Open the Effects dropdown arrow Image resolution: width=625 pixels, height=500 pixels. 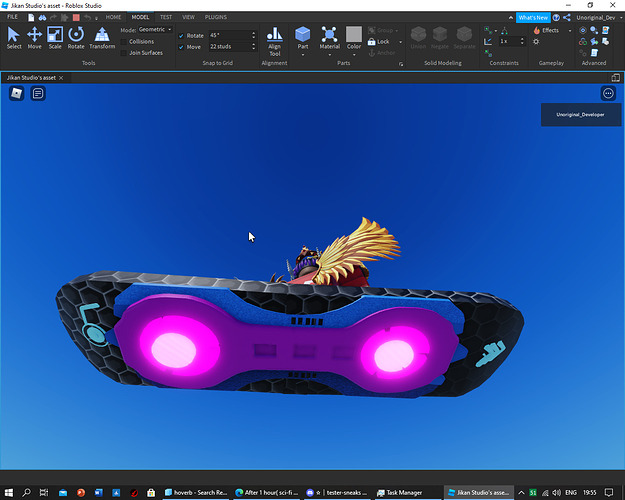coord(570,31)
